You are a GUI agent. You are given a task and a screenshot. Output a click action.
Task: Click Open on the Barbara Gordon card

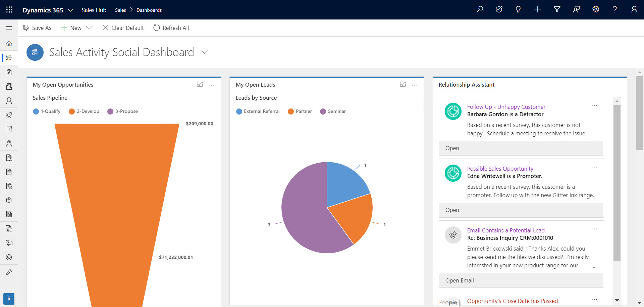(452, 148)
